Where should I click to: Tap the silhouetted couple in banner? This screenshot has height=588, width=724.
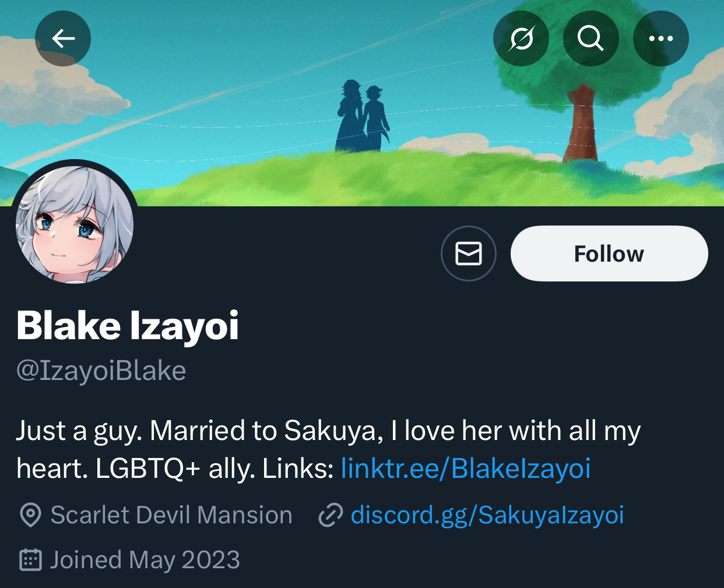pos(361,117)
